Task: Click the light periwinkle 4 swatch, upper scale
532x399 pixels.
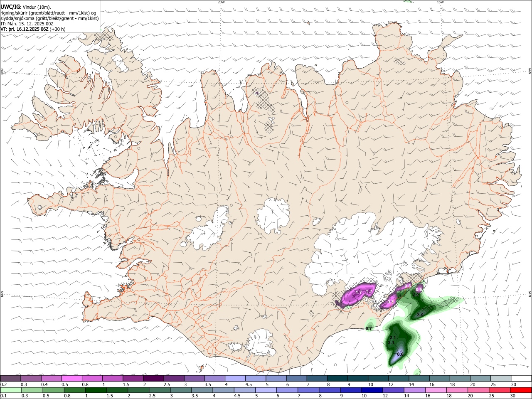Action: coord(235,378)
